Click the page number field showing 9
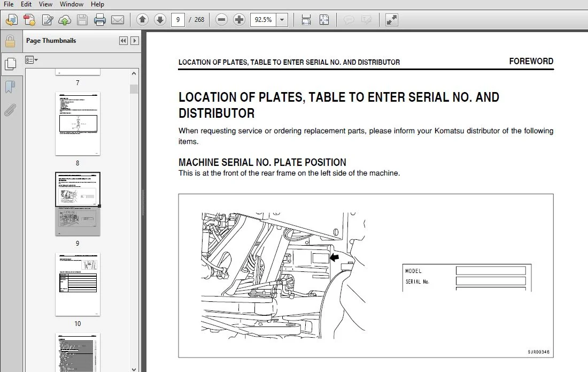Image resolution: width=588 pixels, height=372 pixels. tap(178, 19)
